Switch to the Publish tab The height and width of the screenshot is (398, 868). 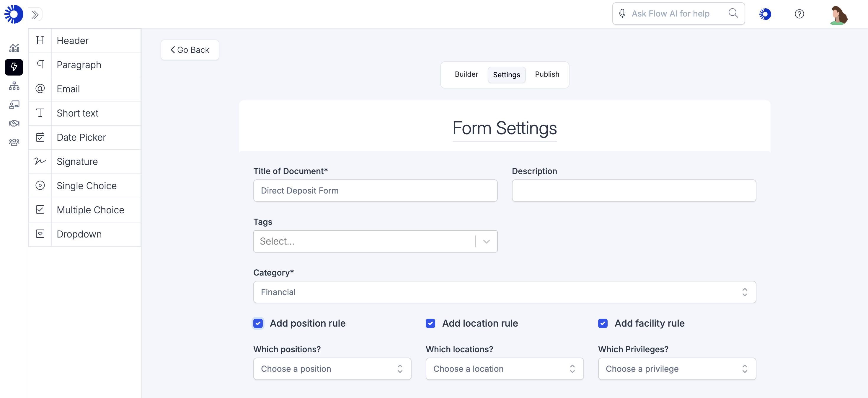(x=546, y=74)
